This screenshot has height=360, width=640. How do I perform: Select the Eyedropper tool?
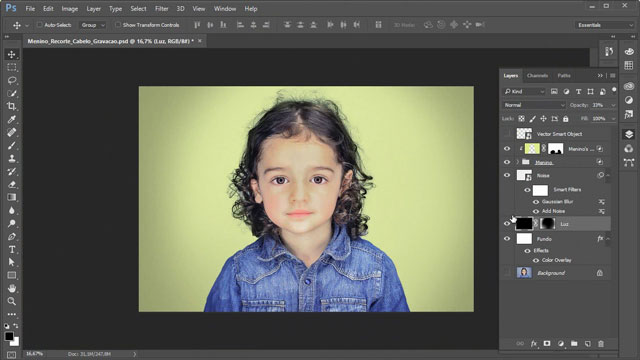click(x=11, y=120)
